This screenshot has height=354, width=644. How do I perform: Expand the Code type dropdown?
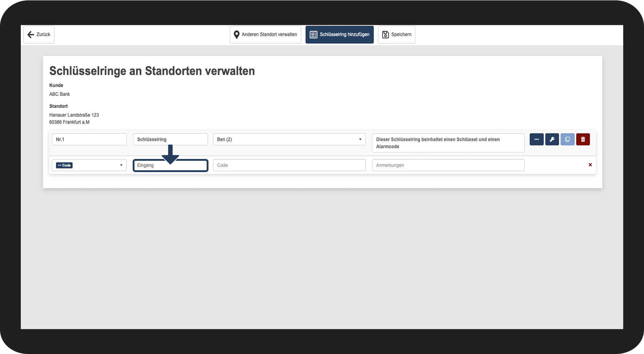(x=89, y=165)
